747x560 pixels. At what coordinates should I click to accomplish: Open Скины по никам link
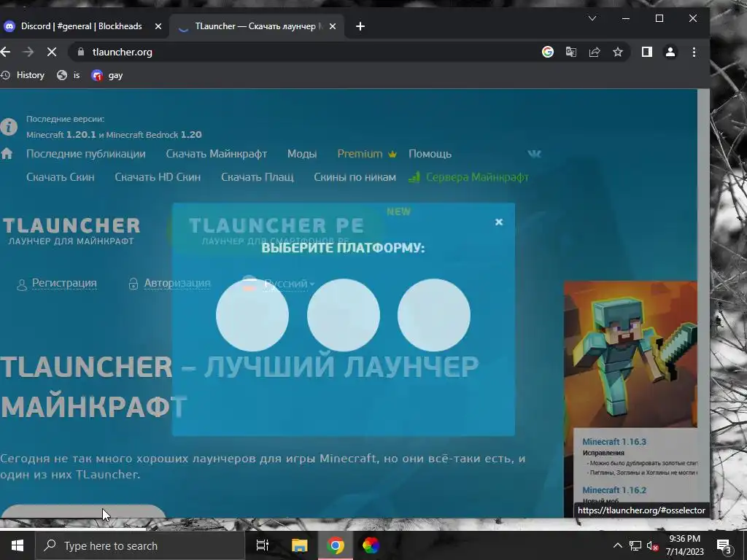tap(355, 177)
